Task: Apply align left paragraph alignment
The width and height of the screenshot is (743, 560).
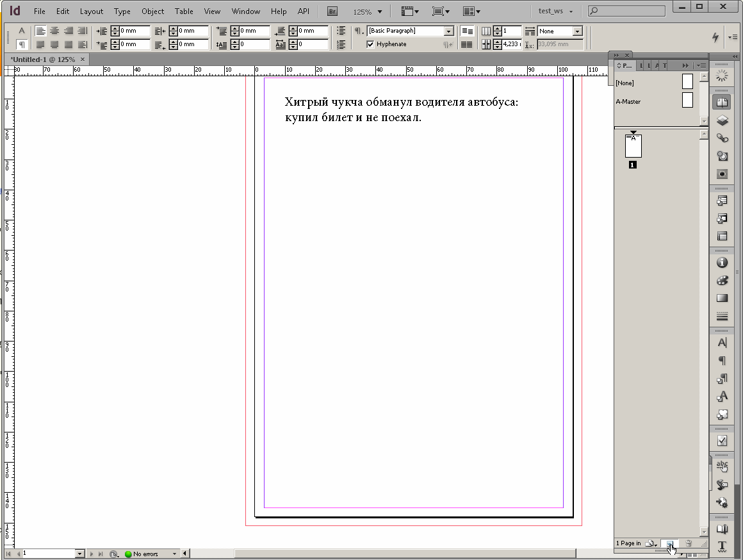Action: 41,31
